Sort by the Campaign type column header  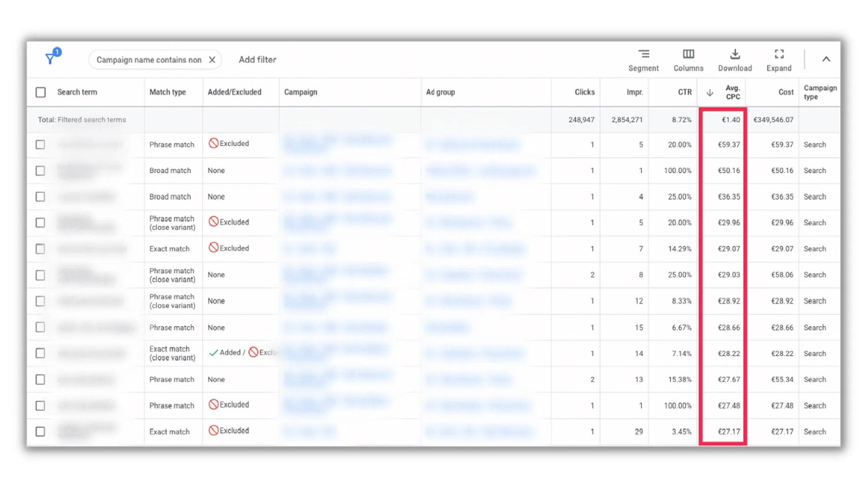pyautogui.click(x=820, y=92)
